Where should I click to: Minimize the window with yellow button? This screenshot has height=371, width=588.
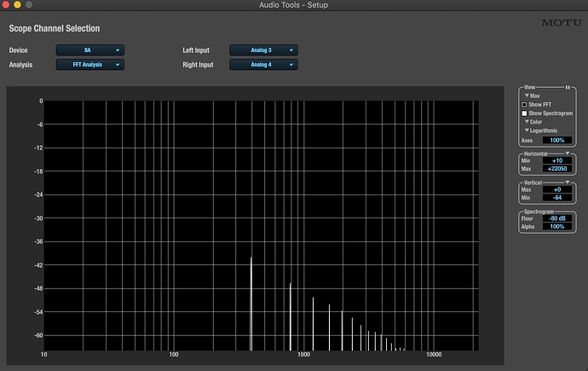[x=17, y=4]
